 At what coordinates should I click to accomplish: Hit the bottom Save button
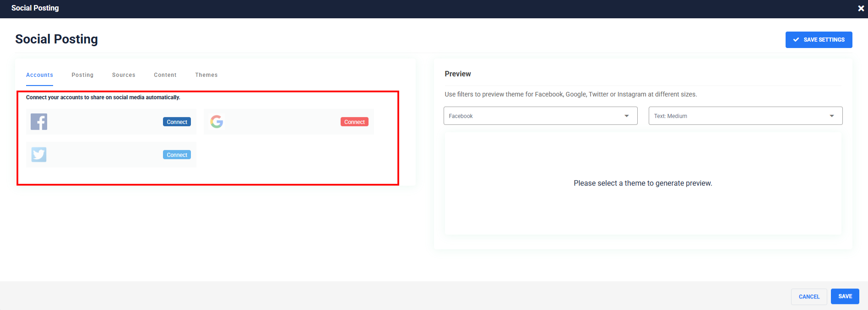[x=845, y=296]
